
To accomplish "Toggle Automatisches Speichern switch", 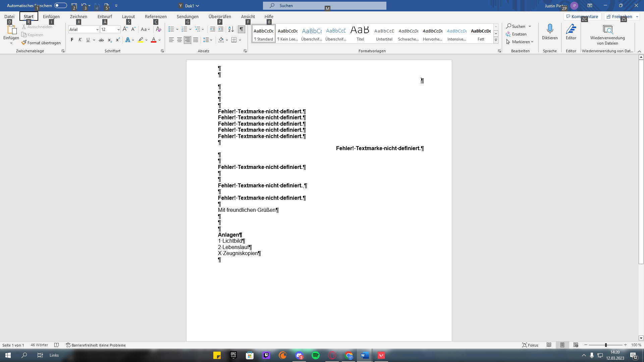I will point(61,5).
